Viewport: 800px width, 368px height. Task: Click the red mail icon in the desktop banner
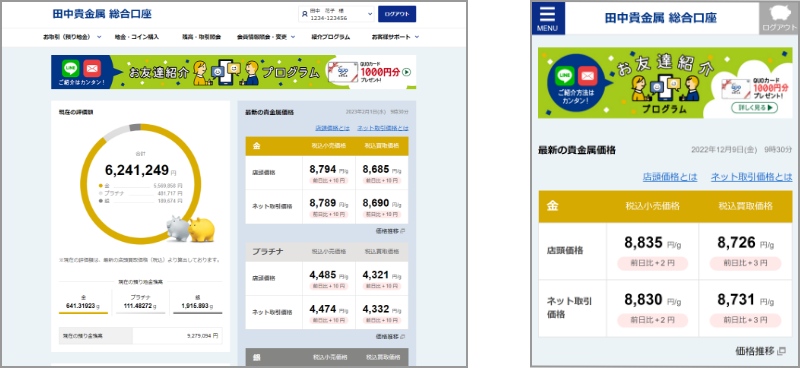click(92, 68)
